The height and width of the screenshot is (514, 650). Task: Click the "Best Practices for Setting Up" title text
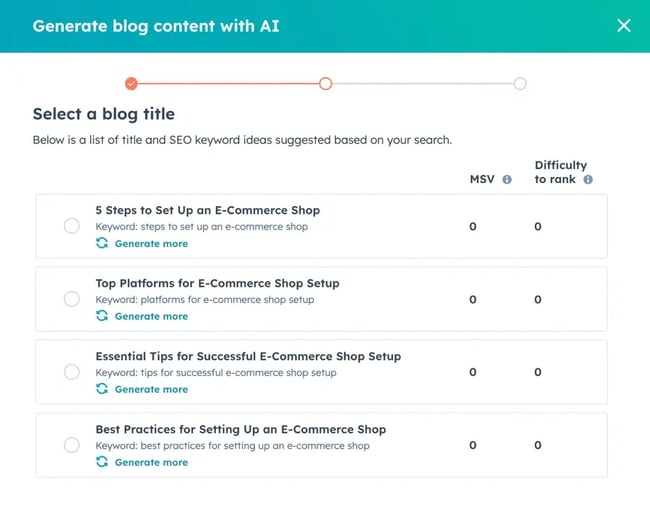[240, 429]
